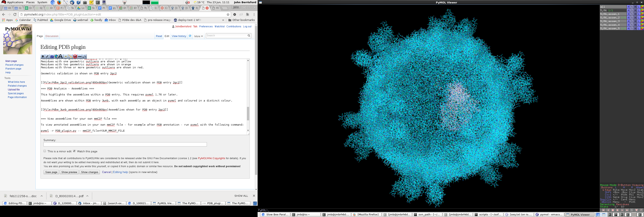This screenshot has height=217, width=644.
Task: Open color menu for 5j96_assem_4
Action: (x=642, y=25)
